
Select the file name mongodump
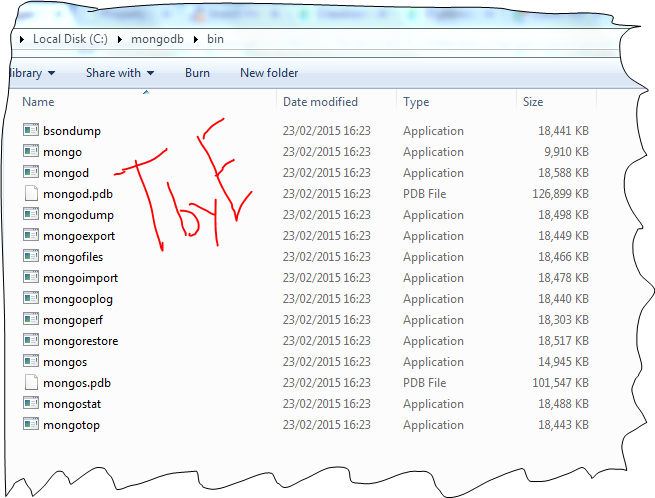pyautogui.click(x=78, y=215)
